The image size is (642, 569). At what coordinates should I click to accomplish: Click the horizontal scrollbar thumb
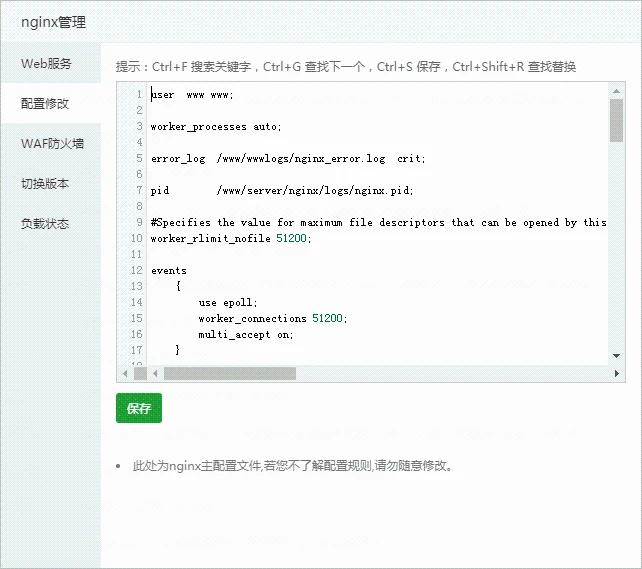click(x=230, y=373)
